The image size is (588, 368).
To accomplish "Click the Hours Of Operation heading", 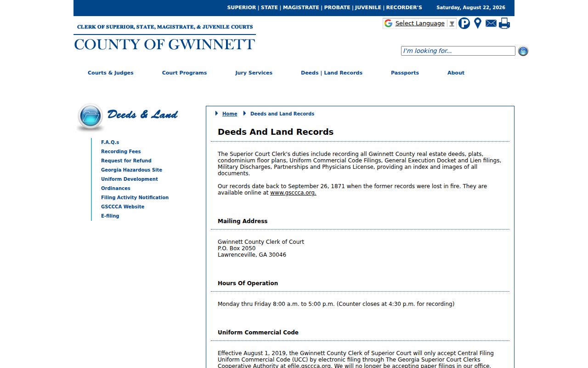I will click(248, 283).
